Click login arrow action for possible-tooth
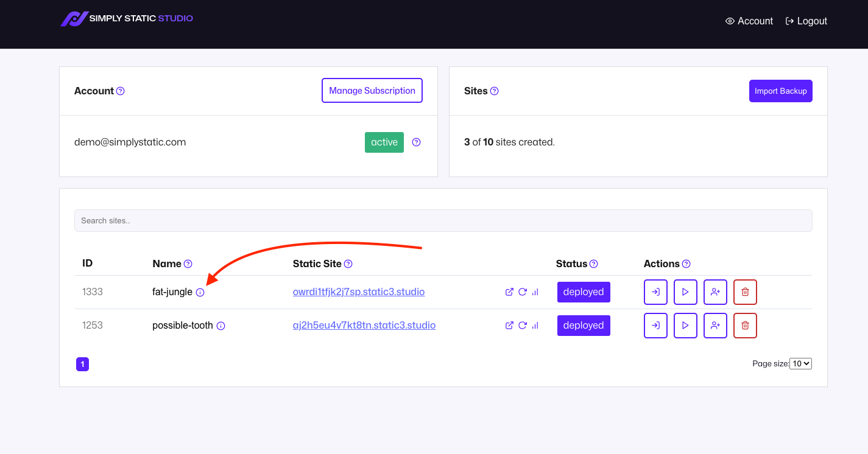 pyautogui.click(x=655, y=326)
